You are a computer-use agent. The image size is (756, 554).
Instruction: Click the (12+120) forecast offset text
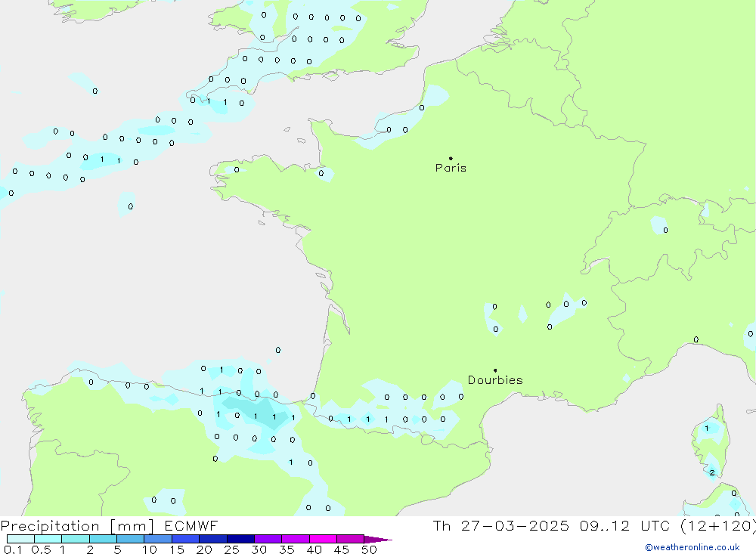pyautogui.click(x=718, y=525)
